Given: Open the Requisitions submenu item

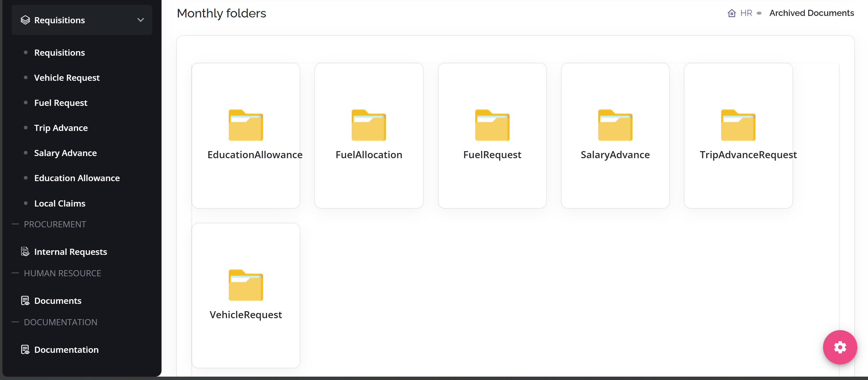Looking at the screenshot, I should pyautogui.click(x=59, y=53).
